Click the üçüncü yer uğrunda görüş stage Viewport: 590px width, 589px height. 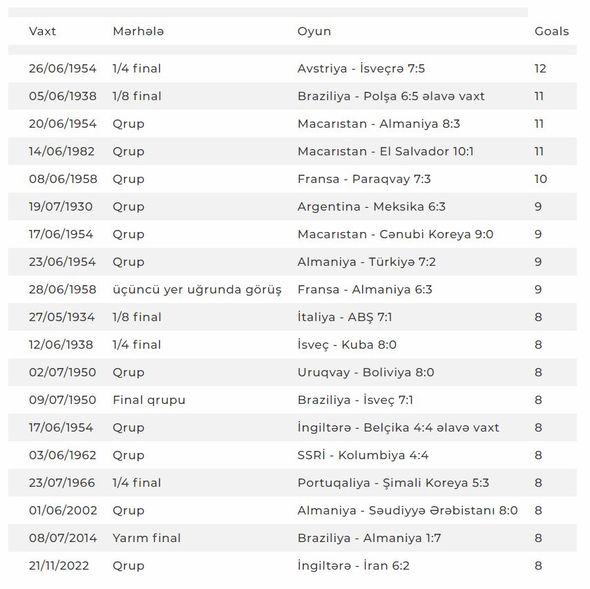point(197,290)
